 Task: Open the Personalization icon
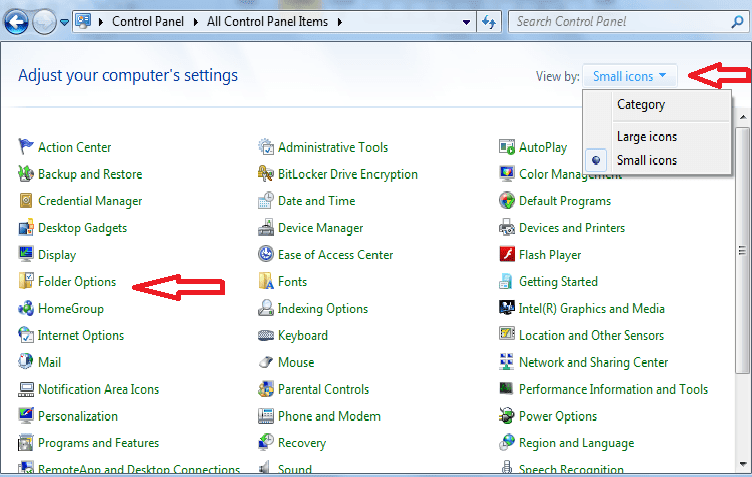pyautogui.click(x=25, y=416)
